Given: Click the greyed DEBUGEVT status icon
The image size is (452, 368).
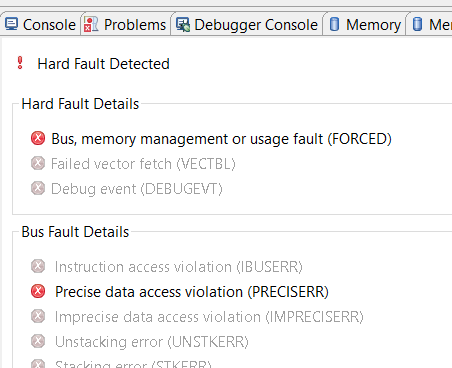Looking at the screenshot, I should 38,188.
